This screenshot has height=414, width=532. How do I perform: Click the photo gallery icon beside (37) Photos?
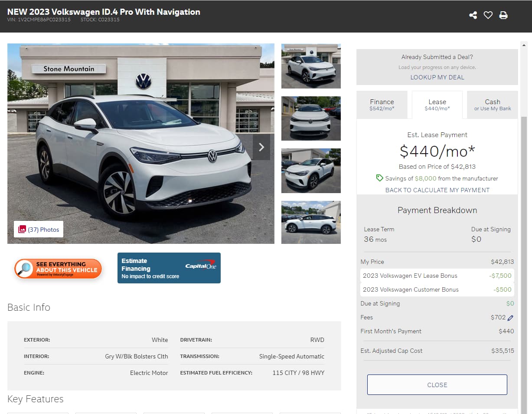[22, 229]
